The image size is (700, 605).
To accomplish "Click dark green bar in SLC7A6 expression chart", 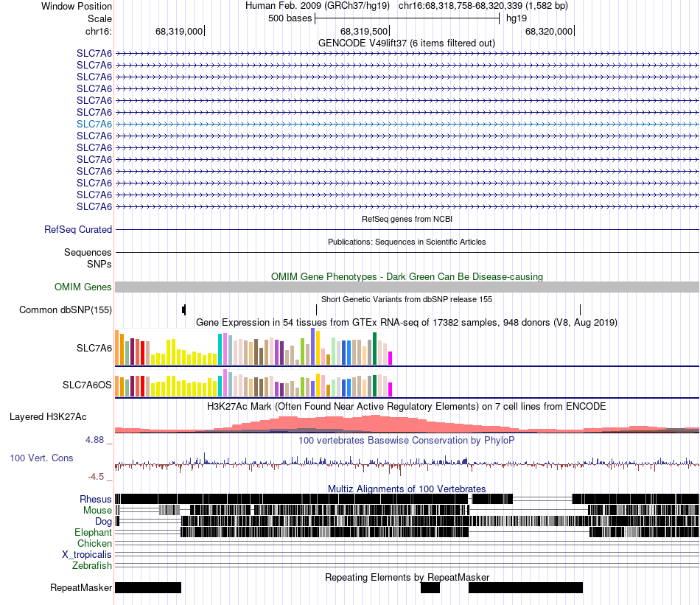I will pos(374,349).
